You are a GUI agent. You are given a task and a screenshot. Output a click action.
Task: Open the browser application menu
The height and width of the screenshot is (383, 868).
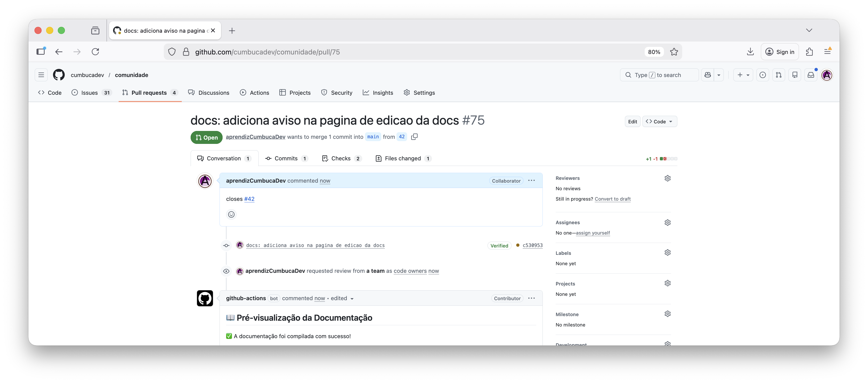[x=827, y=51]
